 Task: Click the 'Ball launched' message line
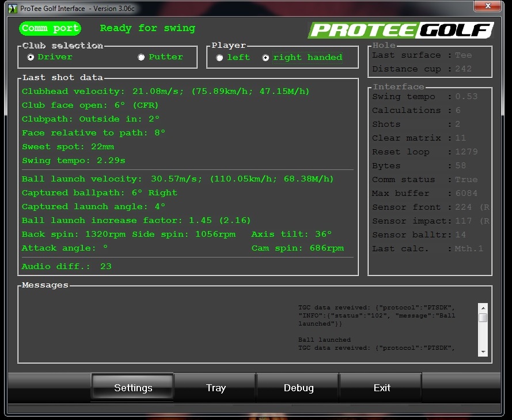pos(324,340)
